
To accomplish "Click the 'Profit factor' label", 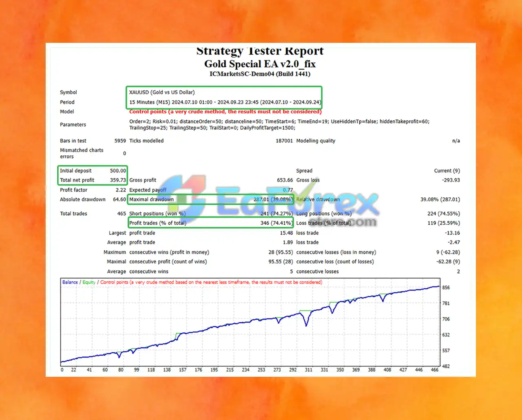I will coord(73,190).
